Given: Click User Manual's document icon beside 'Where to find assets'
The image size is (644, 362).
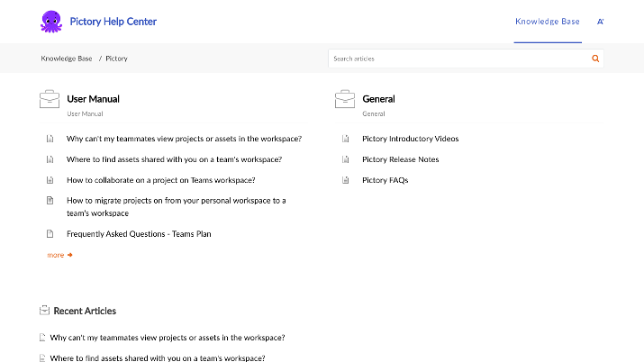Looking at the screenshot, I should [x=50, y=159].
